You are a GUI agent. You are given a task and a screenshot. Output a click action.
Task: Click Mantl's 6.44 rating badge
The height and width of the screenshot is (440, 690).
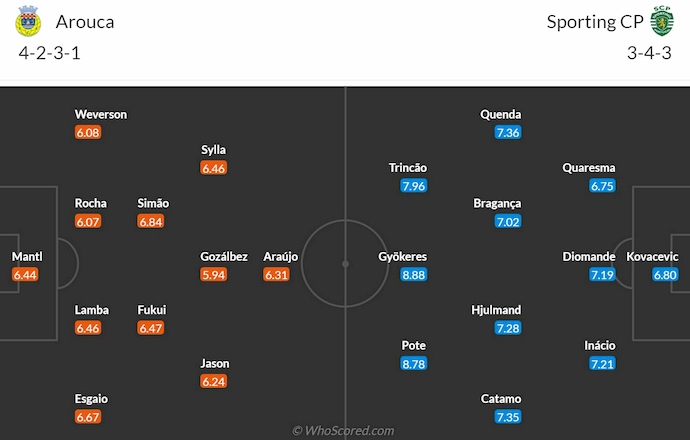25,275
